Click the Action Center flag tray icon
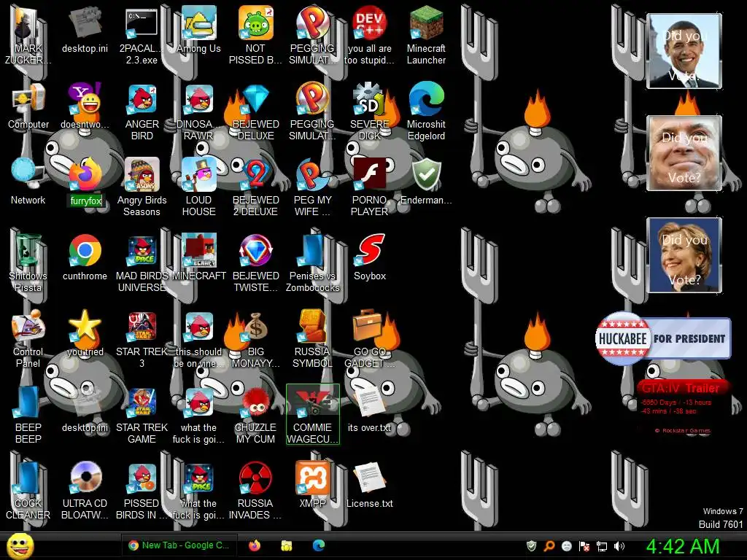747x560 pixels. click(x=584, y=546)
